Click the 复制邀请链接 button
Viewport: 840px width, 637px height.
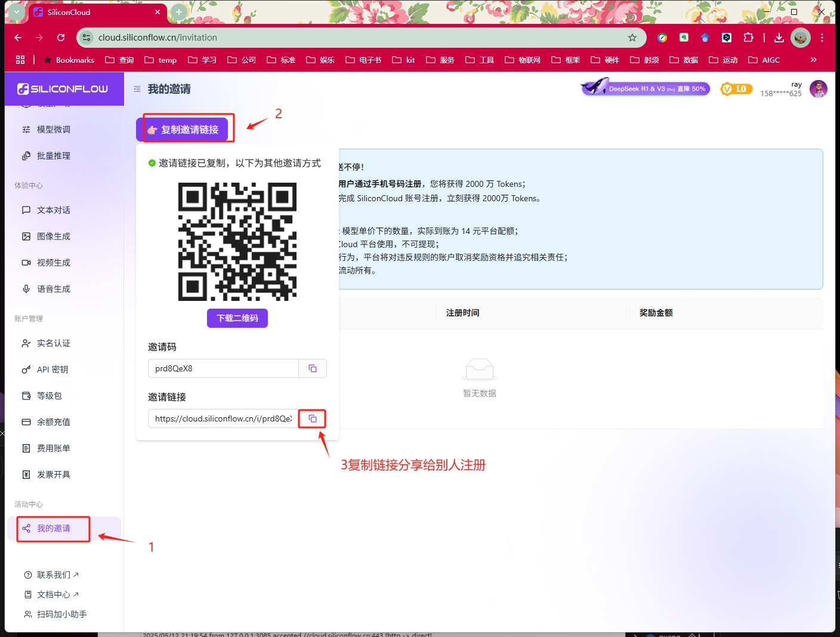point(183,130)
